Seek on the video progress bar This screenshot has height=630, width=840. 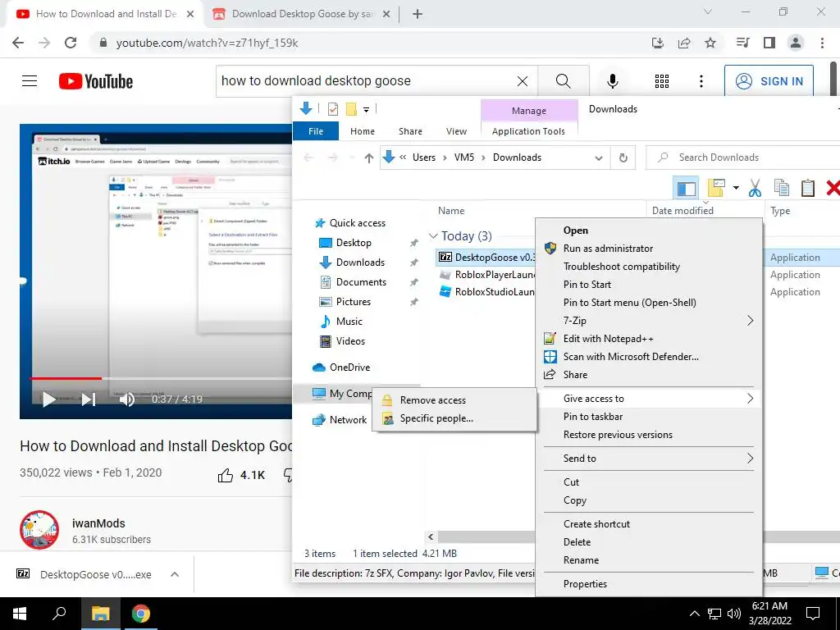pyautogui.click(x=161, y=378)
